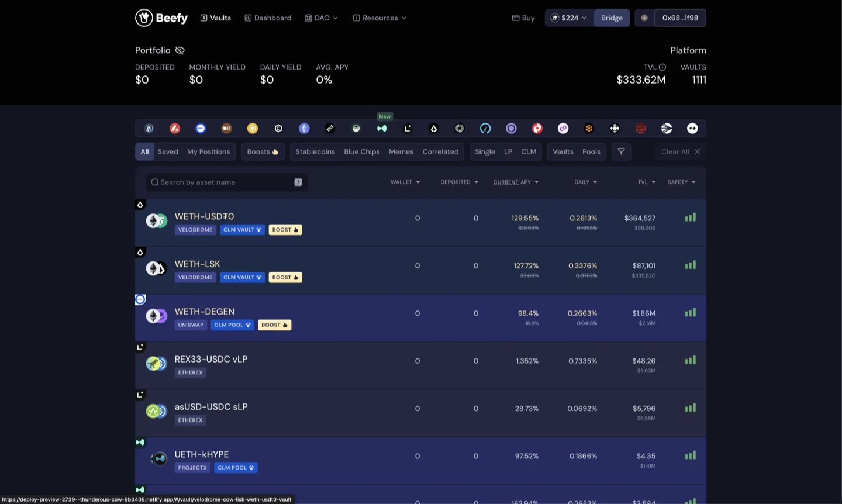Open the UETH-kHYPE vault
This screenshot has height=504, width=842.
420,461
